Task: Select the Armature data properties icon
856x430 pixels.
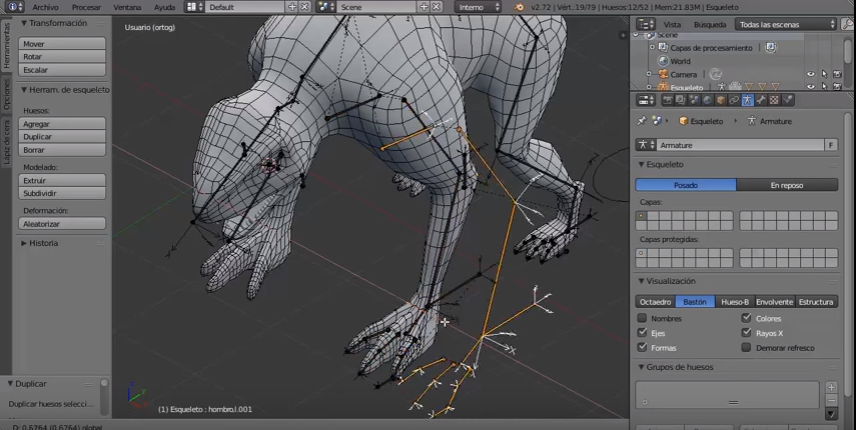Action: [747, 100]
